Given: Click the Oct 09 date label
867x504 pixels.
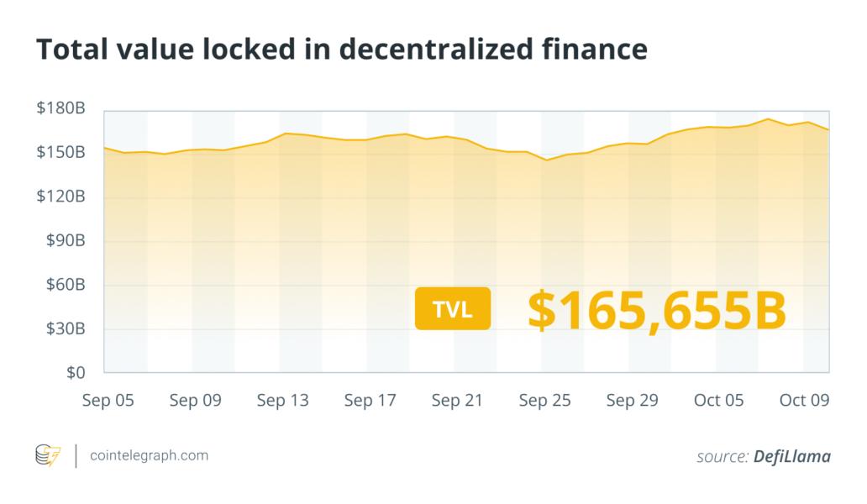Looking at the screenshot, I should pyautogui.click(x=804, y=401).
